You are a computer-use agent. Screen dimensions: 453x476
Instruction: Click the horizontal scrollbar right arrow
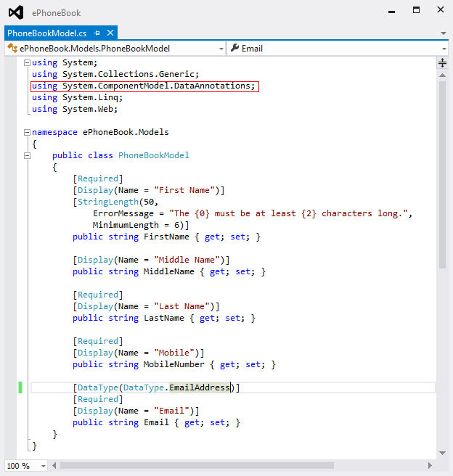430,465
